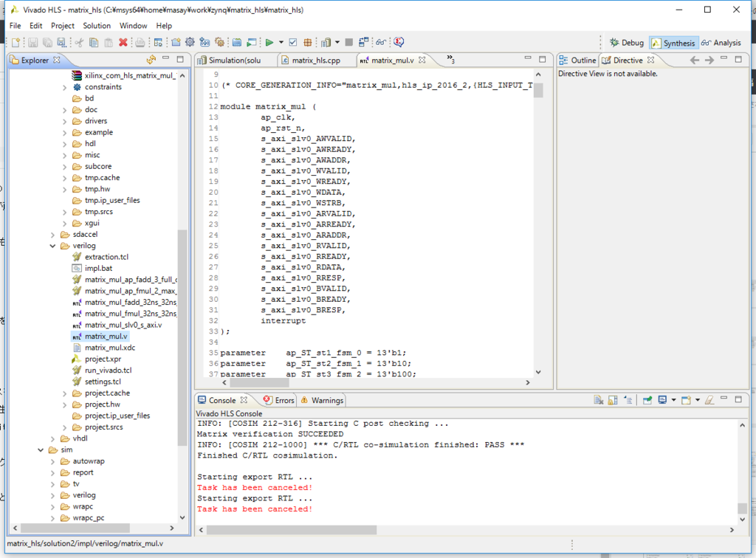Run C Synthesis with green play icon

pyautogui.click(x=269, y=42)
